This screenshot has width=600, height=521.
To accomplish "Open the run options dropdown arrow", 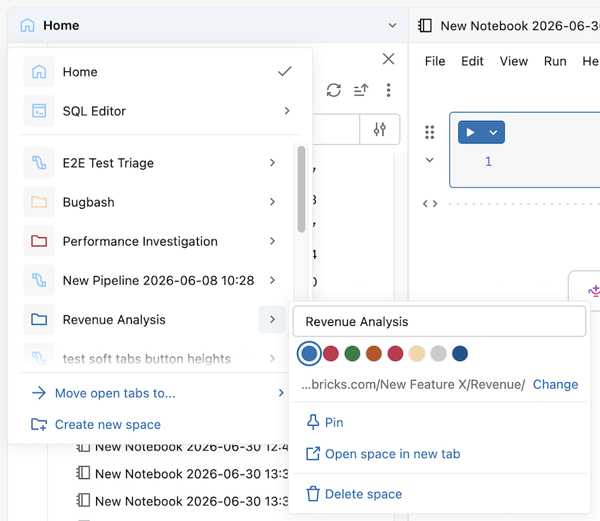I will pos(493,132).
